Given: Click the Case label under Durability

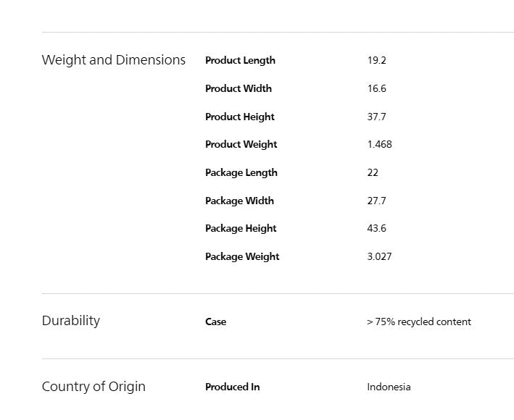Looking at the screenshot, I should coord(216,322).
